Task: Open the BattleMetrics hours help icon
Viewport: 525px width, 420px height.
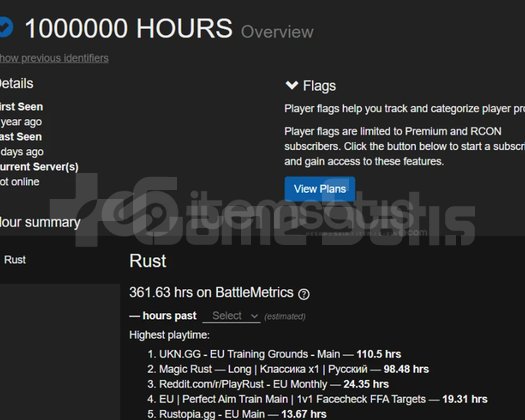Action: (304, 294)
